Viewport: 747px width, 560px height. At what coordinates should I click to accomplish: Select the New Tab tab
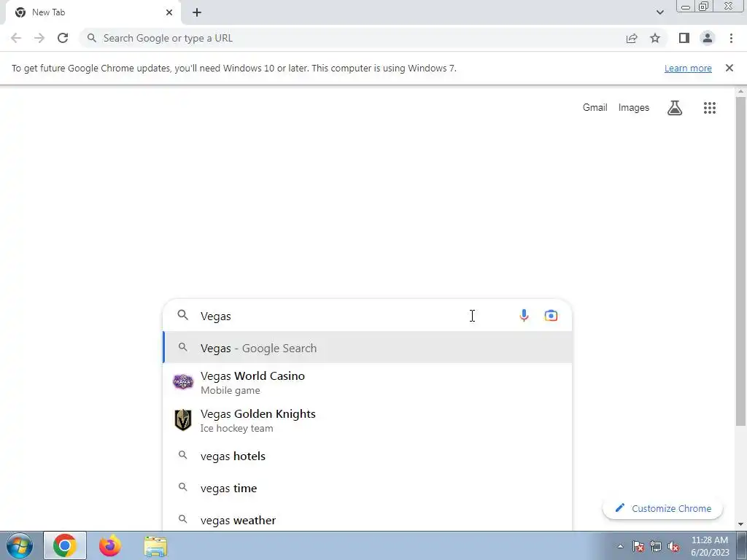(x=93, y=12)
